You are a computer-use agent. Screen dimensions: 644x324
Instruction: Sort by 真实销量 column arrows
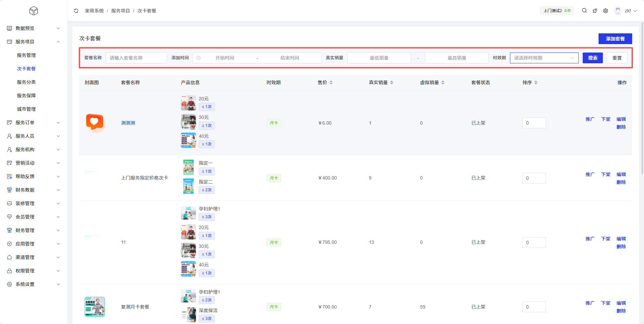click(x=392, y=83)
